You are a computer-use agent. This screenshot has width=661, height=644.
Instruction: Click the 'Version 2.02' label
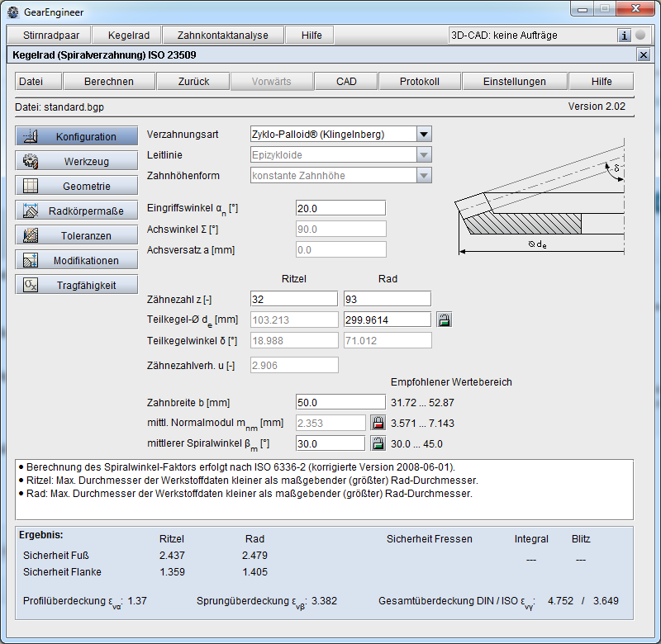[597, 107]
